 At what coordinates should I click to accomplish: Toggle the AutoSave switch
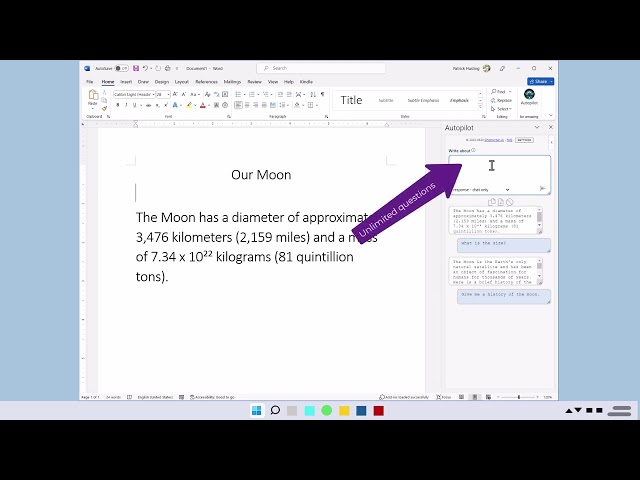click(121, 69)
